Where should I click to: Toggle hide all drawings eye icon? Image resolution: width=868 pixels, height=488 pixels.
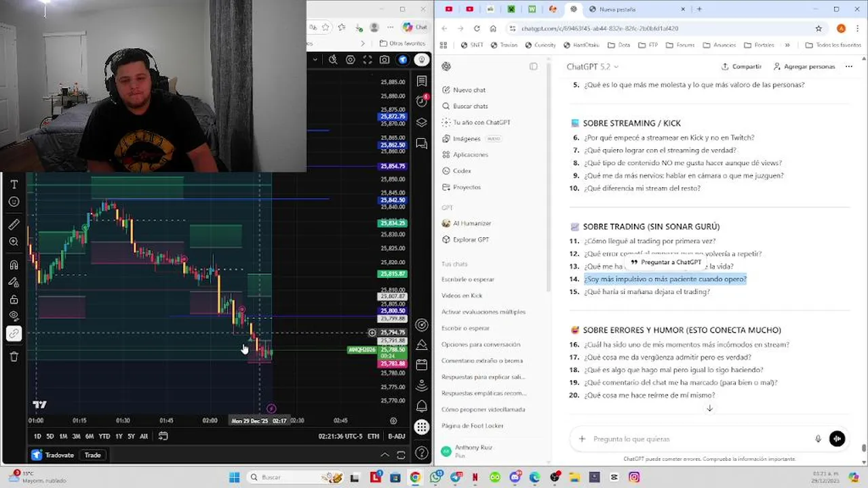click(14, 316)
